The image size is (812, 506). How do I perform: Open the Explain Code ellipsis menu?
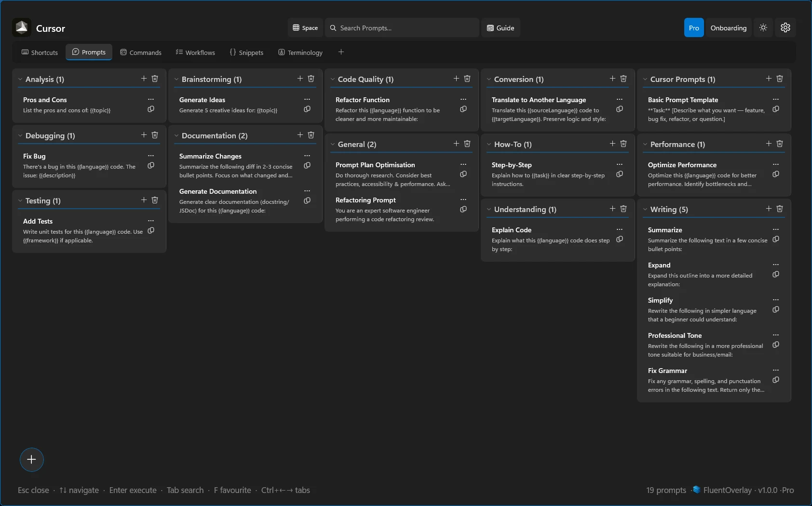(620, 229)
